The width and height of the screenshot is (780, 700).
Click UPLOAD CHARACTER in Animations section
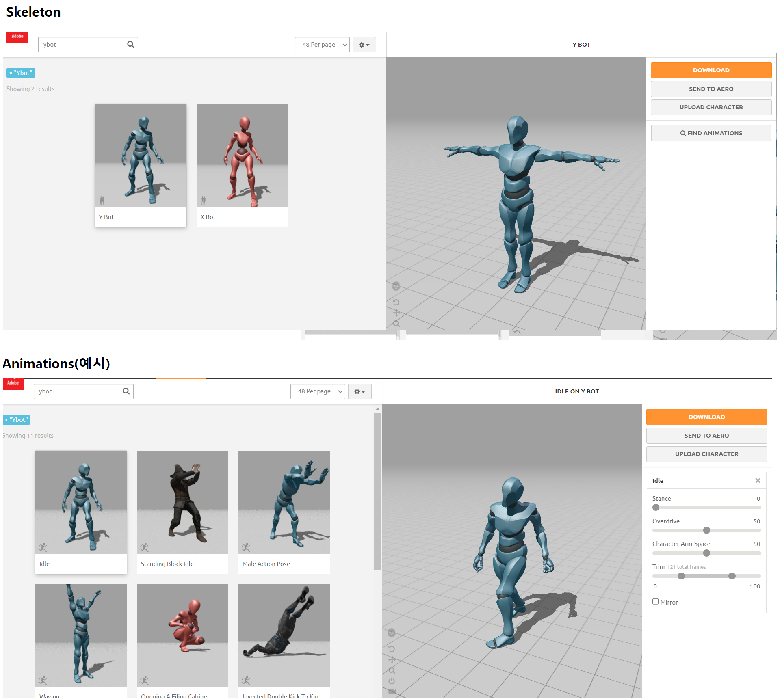(x=706, y=454)
